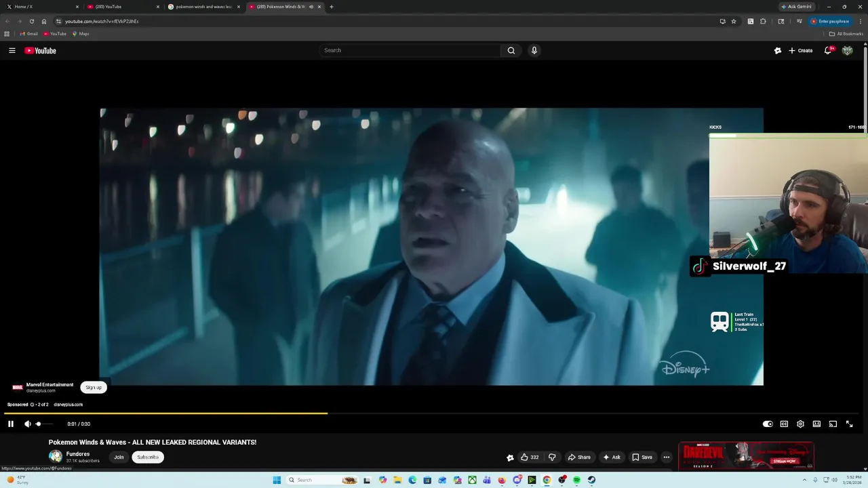The height and width of the screenshot is (488, 868).
Task: Open Chrome three-dot menu
Action: [860, 21]
